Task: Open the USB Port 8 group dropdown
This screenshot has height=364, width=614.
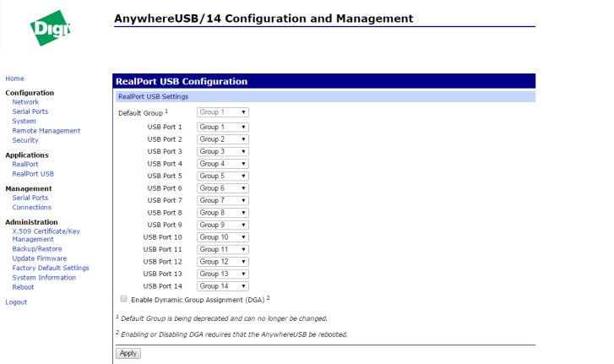Action: pyautogui.click(x=223, y=213)
